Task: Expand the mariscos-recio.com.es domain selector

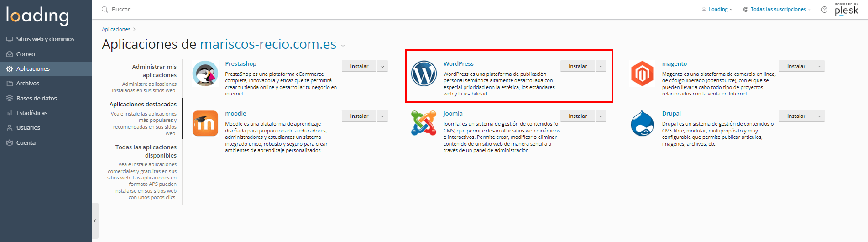Action: pyautogui.click(x=343, y=46)
